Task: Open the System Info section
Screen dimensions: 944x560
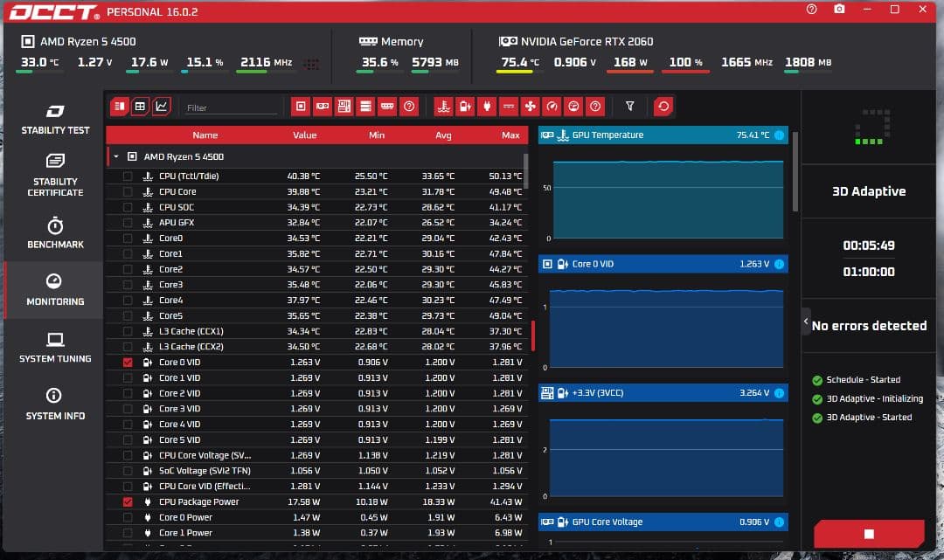Action: (x=55, y=404)
